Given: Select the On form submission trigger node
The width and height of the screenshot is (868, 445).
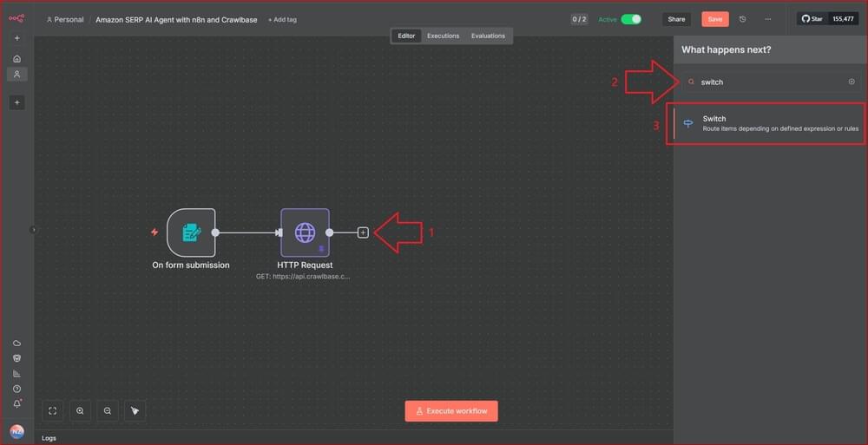Looking at the screenshot, I should click(x=191, y=232).
